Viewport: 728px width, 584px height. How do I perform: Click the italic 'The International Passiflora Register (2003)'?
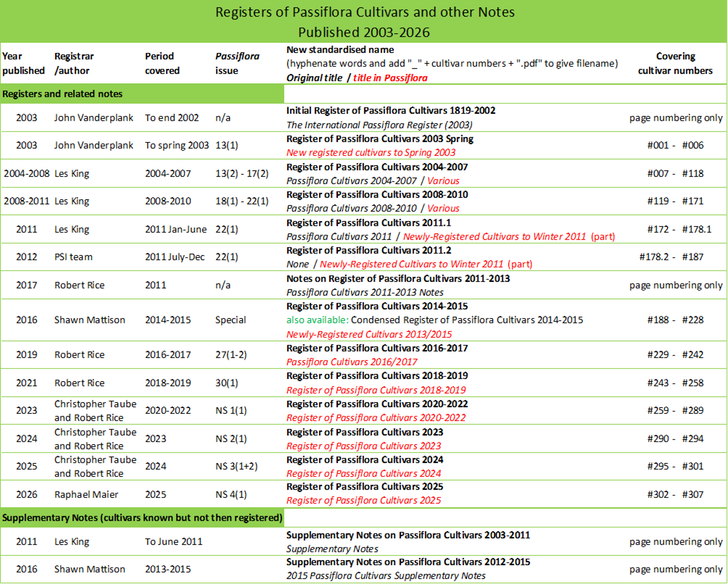coord(379,125)
